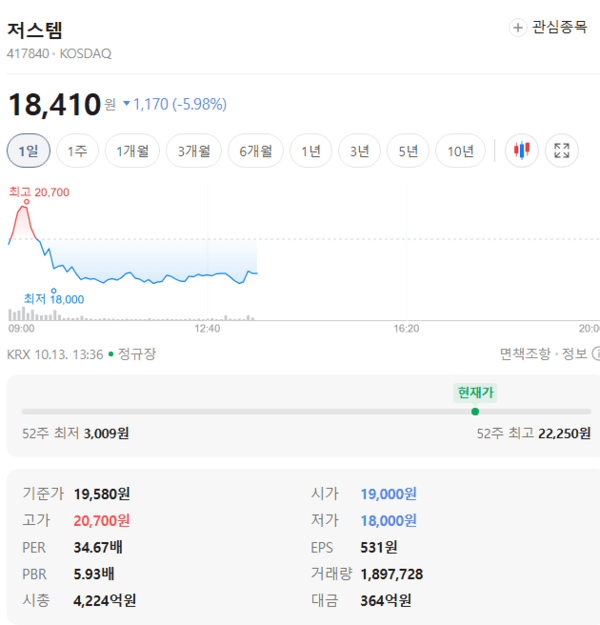Click the plus icon beside 관심종목
This screenshot has height=625, width=600.
point(517,28)
